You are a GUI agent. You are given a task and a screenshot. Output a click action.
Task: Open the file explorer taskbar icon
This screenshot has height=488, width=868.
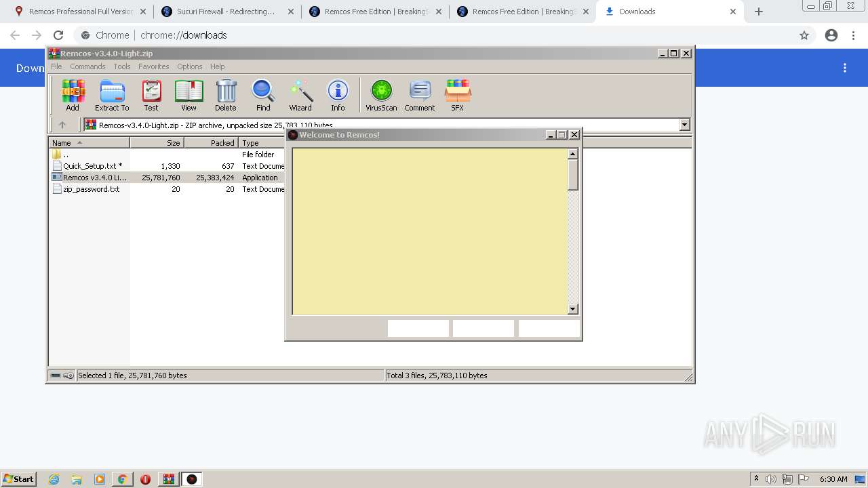77,479
